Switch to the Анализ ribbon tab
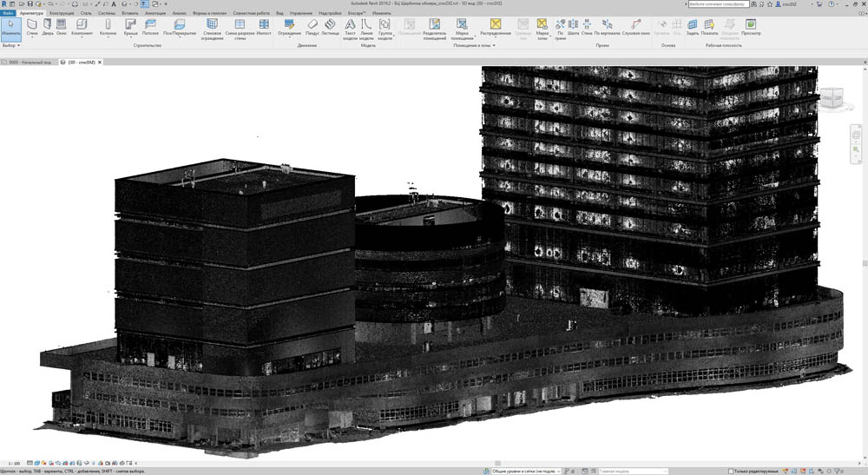 [x=180, y=13]
